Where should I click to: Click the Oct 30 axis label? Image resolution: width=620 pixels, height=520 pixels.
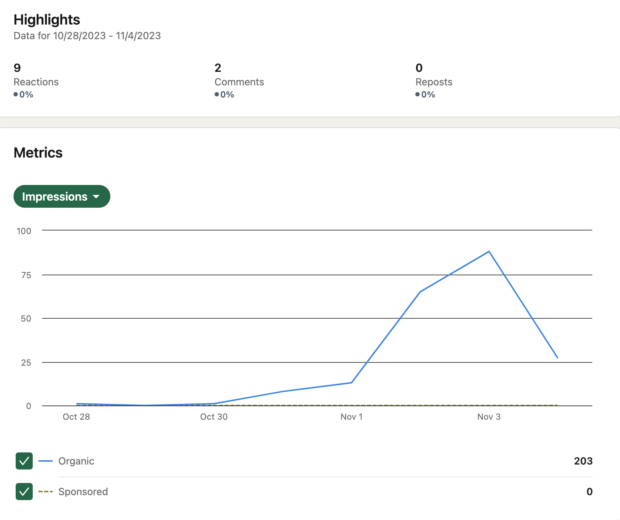point(214,417)
